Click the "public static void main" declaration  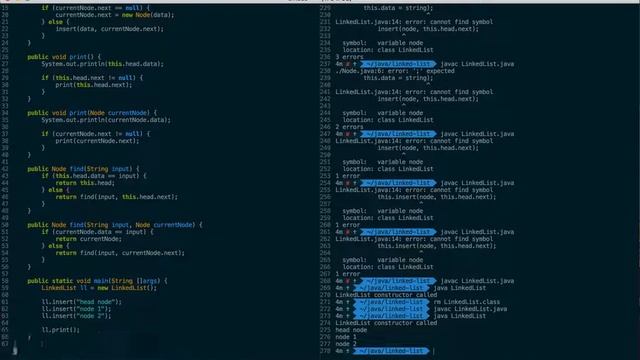pyautogui.click(x=97, y=281)
